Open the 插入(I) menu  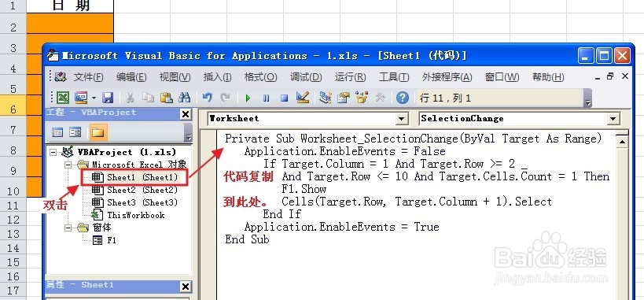coord(217,77)
